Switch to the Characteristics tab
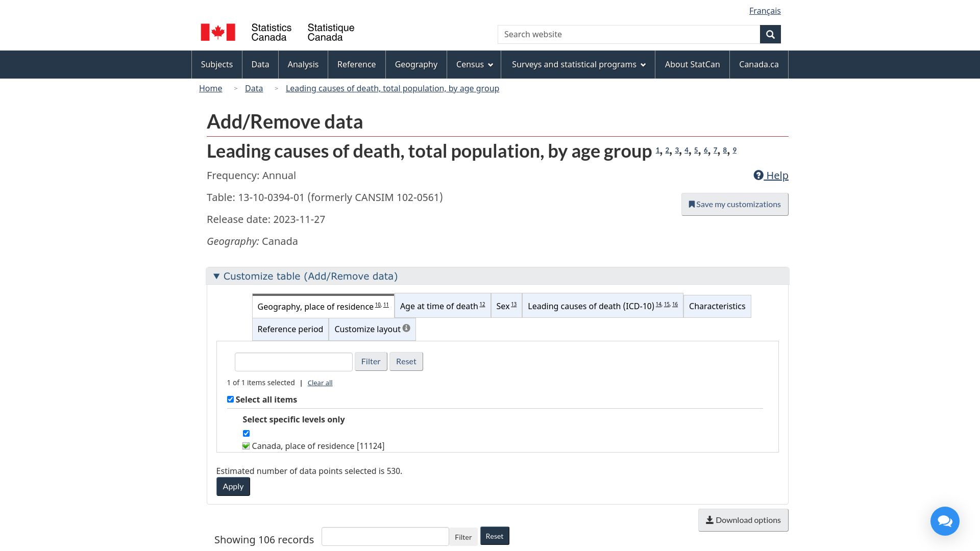Screen dimensions: 980x551 point(717,306)
